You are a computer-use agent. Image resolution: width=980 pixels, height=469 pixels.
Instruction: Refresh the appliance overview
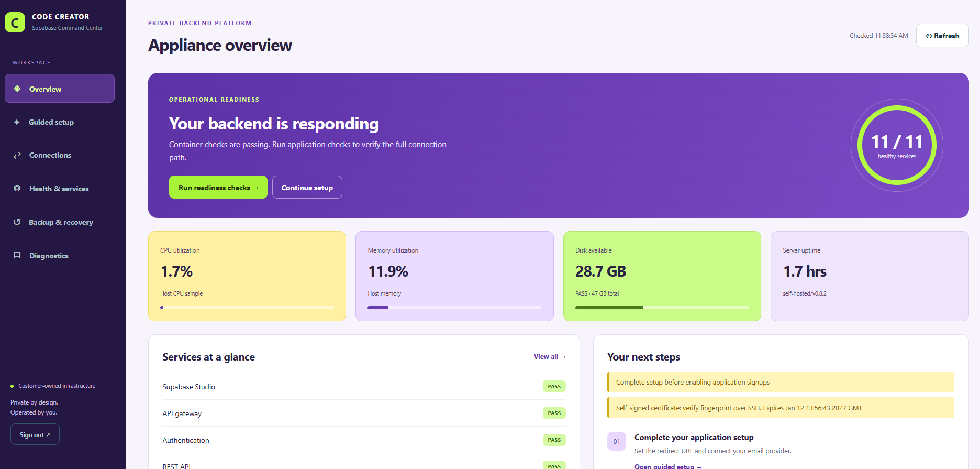(942, 36)
